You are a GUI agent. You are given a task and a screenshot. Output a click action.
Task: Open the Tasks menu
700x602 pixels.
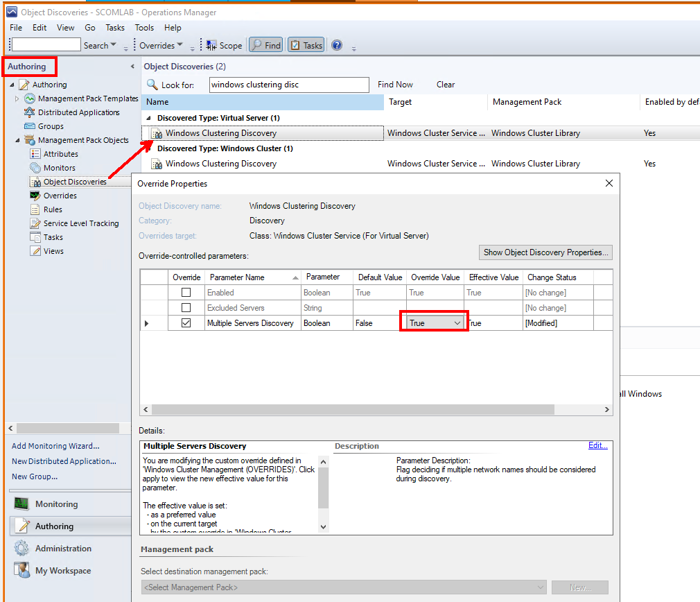coord(115,28)
